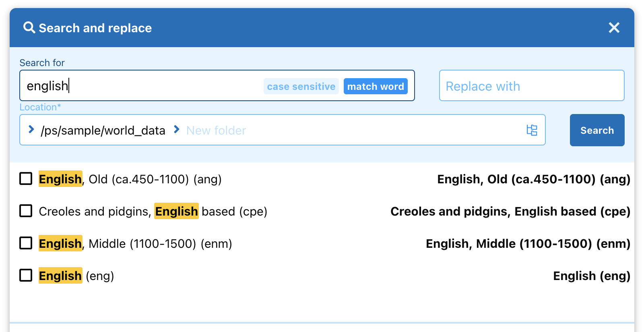Click left result text 'English, Old (ca.450-1100) (ang)'
This screenshot has width=644, height=332.
pos(130,179)
